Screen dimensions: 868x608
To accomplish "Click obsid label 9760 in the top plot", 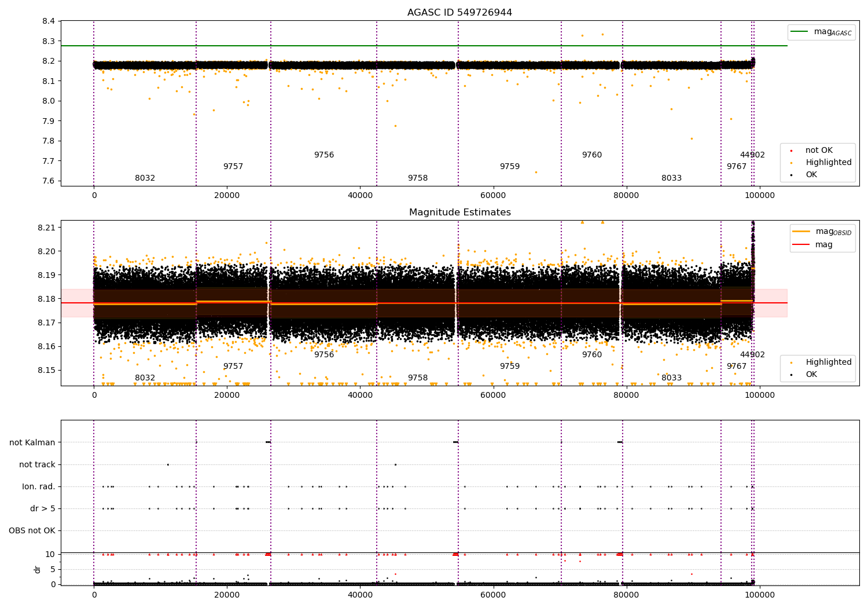I will (592, 155).
